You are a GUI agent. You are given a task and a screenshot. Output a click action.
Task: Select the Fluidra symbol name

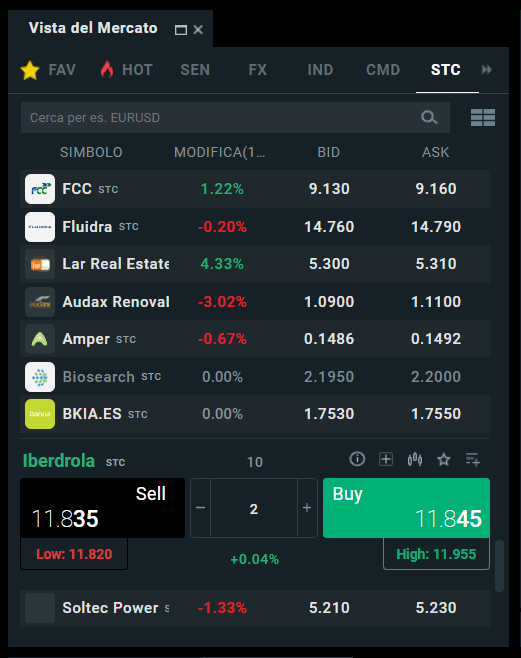(87, 227)
